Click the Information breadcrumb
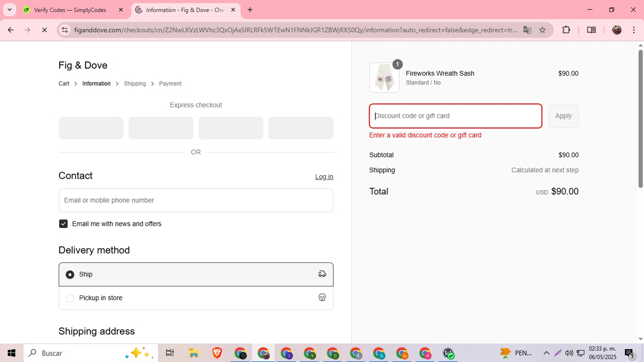The width and height of the screenshot is (644, 362). point(96,84)
